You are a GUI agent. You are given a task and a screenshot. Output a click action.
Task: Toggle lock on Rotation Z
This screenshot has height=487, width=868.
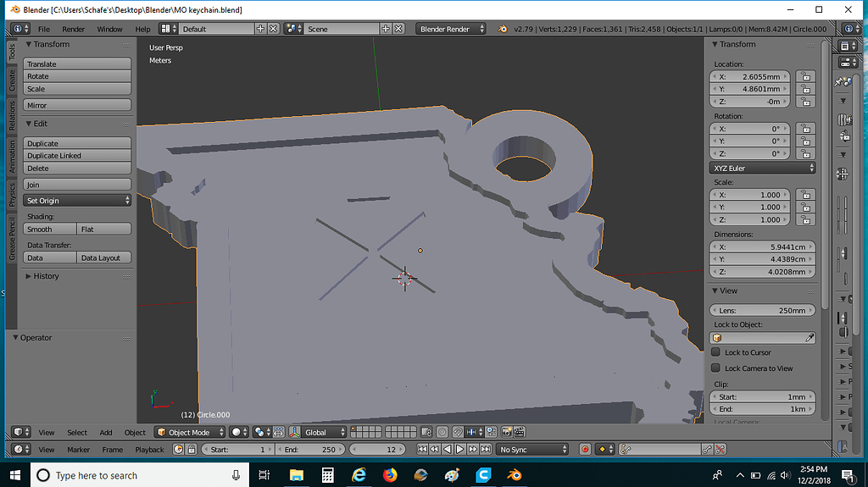pos(805,154)
